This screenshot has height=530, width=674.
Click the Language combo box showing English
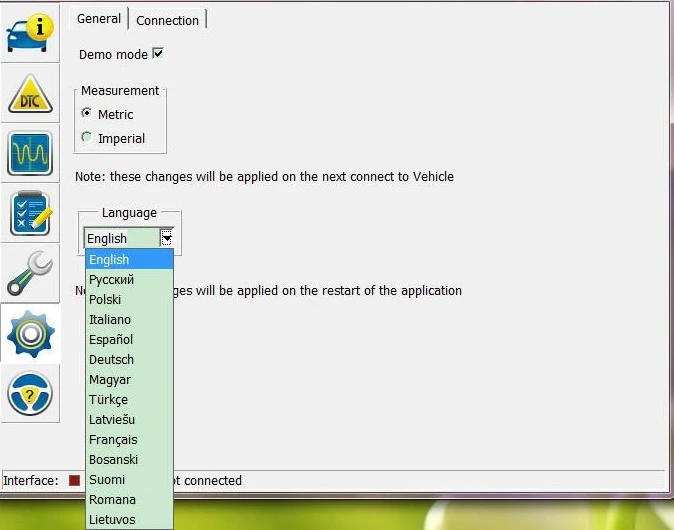coord(129,238)
